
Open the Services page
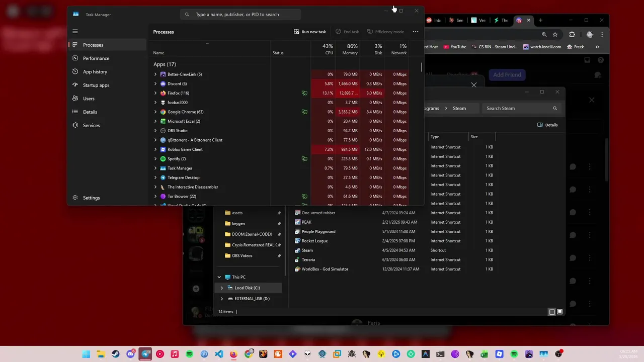107,125
